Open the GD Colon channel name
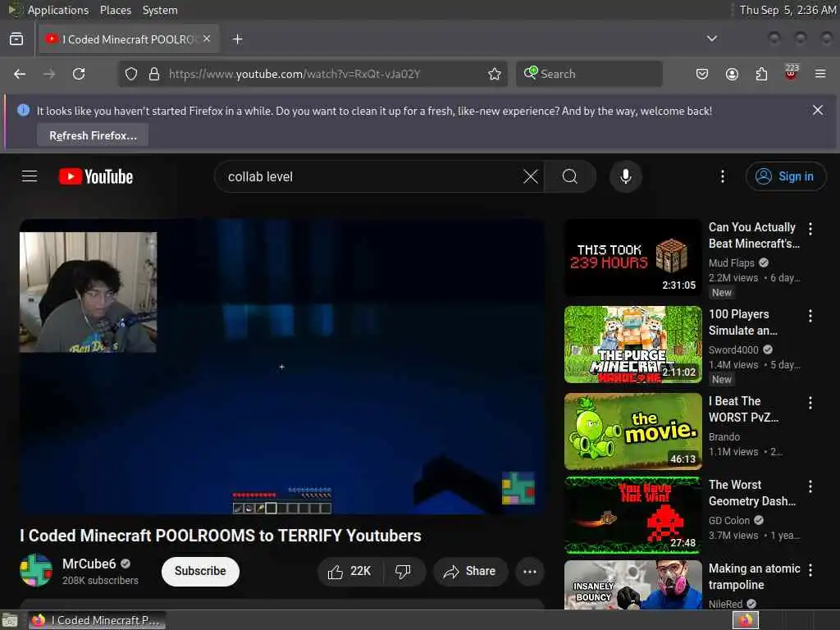This screenshot has height=630, width=840. point(729,520)
